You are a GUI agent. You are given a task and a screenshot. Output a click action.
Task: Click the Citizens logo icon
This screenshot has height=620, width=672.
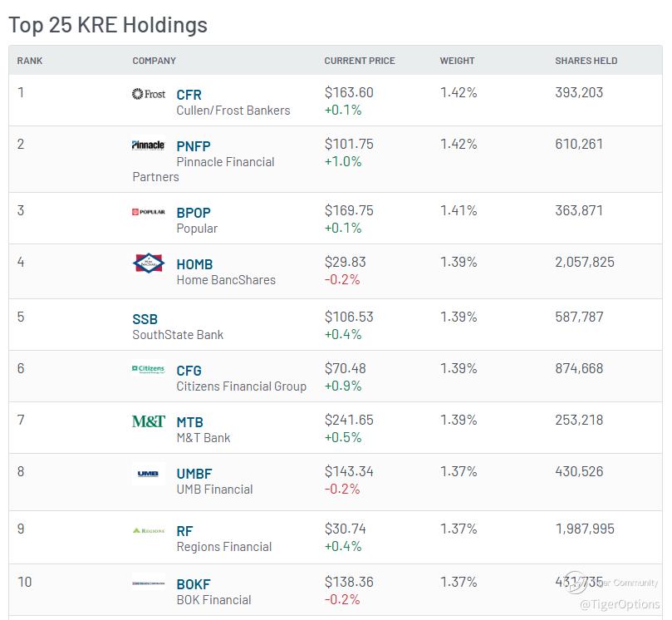pyautogui.click(x=149, y=369)
